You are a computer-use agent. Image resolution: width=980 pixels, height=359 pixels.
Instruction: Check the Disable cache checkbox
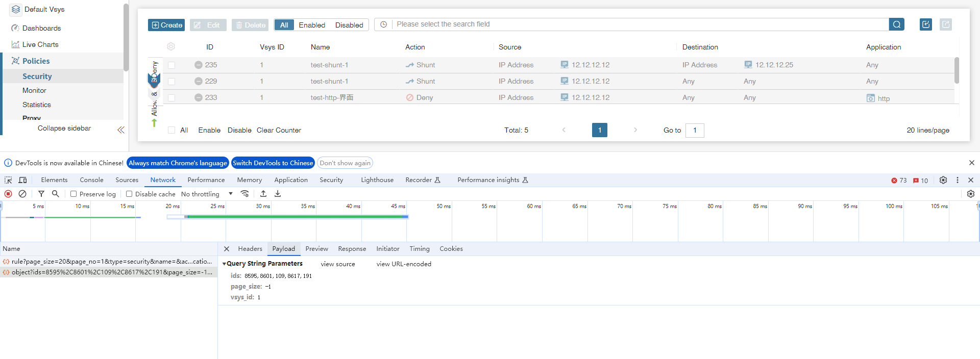(x=129, y=194)
